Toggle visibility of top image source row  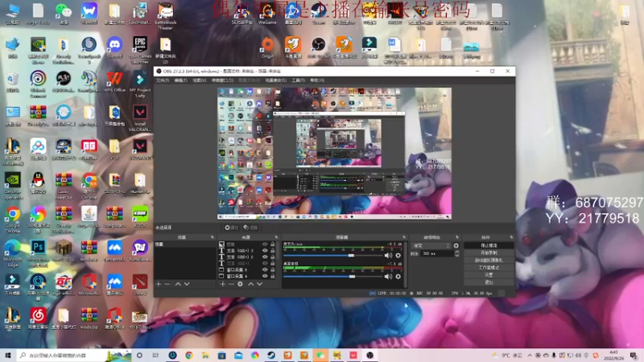coord(265,245)
